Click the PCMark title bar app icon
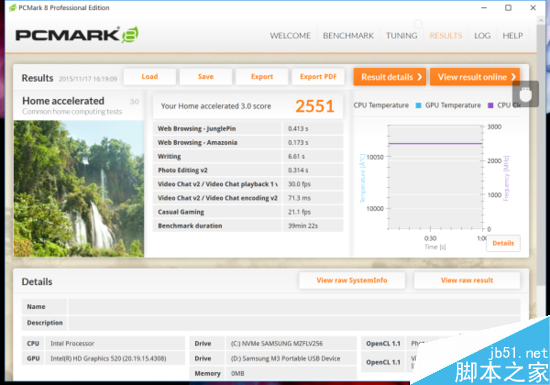 coord(13,8)
